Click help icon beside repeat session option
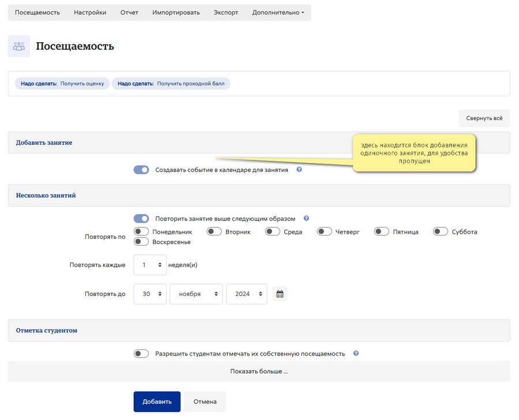Screen dimensions: 519x420 [306, 218]
